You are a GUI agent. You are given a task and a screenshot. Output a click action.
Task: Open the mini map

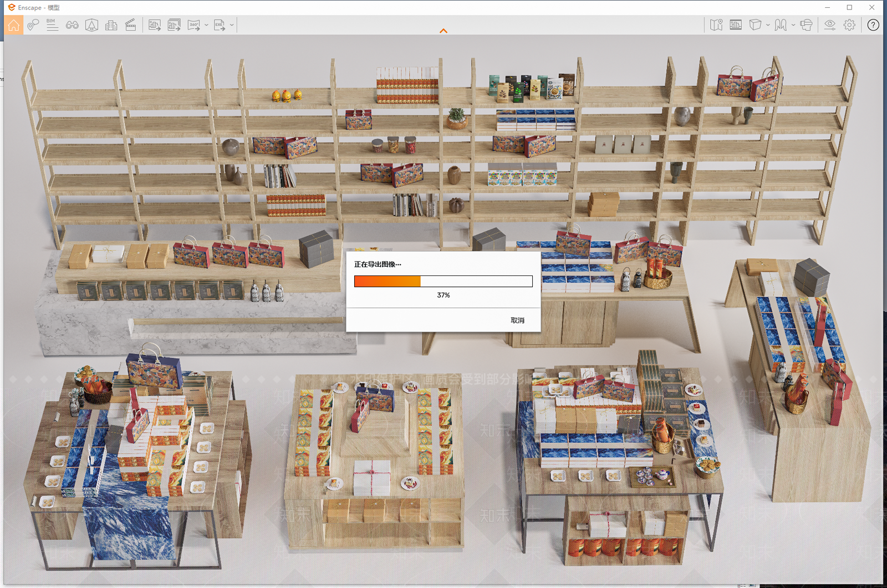(x=716, y=25)
